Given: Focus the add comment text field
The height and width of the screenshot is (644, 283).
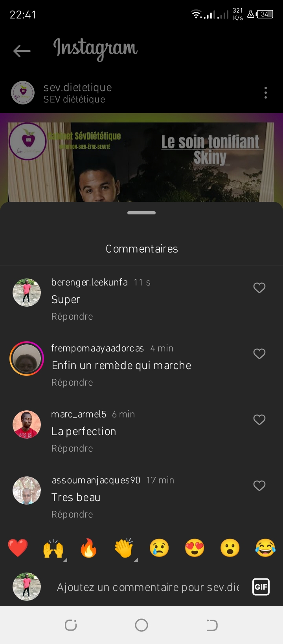Looking at the screenshot, I should pyautogui.click(x=148, y=587).
